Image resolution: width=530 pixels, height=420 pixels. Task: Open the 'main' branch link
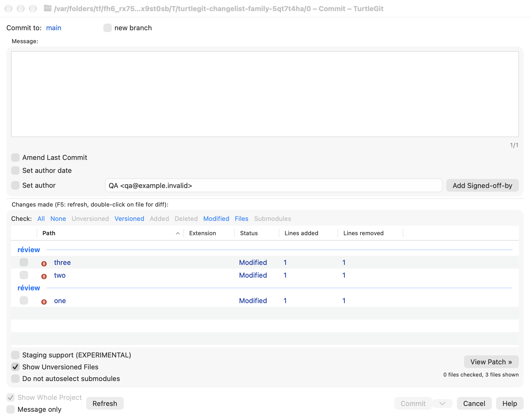click(x=54, y=28)
